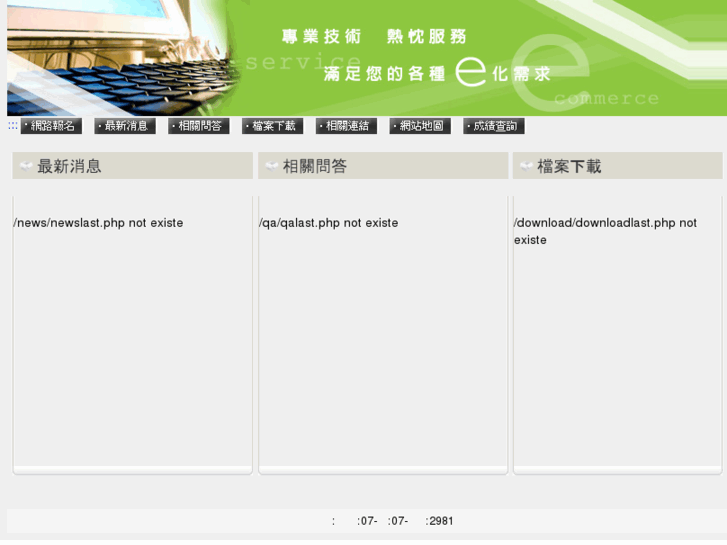Select 檔案下載 in navigation bar

tap(273, 126)
